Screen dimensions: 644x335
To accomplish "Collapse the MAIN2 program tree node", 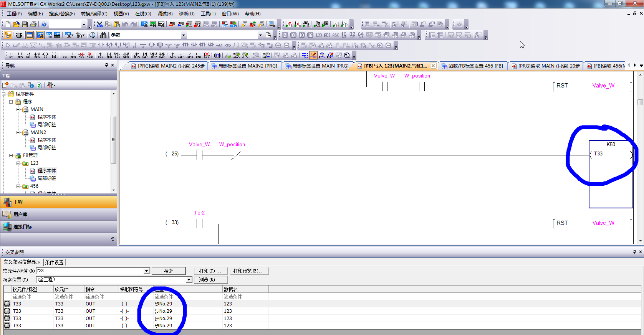I will point(18,132).
